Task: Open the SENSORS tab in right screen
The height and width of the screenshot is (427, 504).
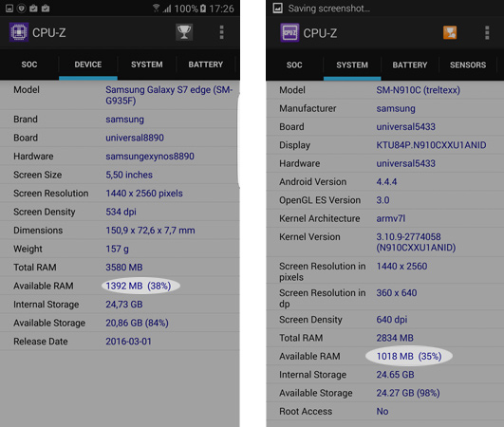Action: pos(468,65)
